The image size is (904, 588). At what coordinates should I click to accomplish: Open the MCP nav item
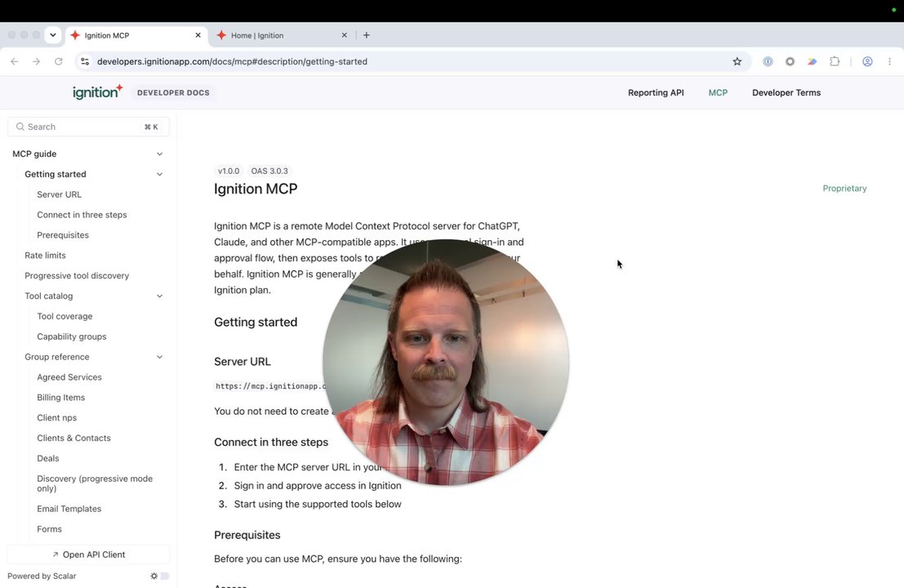pos(718,93)
